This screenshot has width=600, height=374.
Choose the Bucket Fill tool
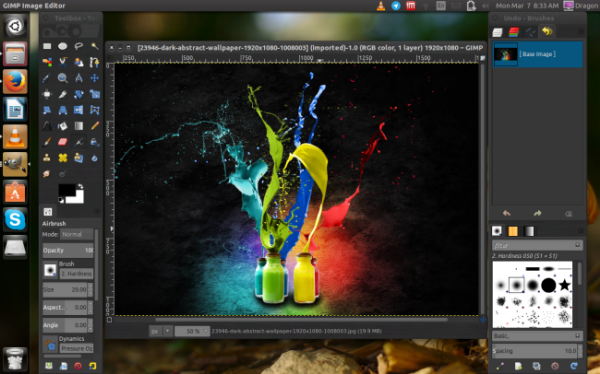pyautogui.click(x=63, y=126)
